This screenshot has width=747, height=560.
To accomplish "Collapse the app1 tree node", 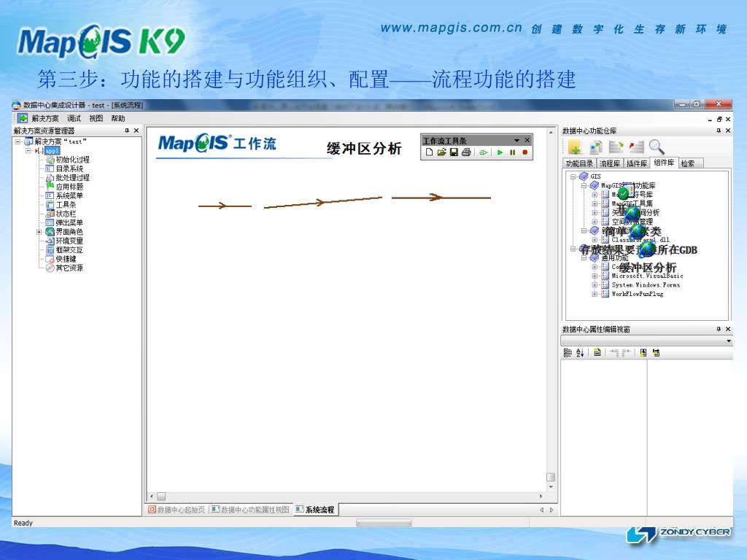I will 28,150.
